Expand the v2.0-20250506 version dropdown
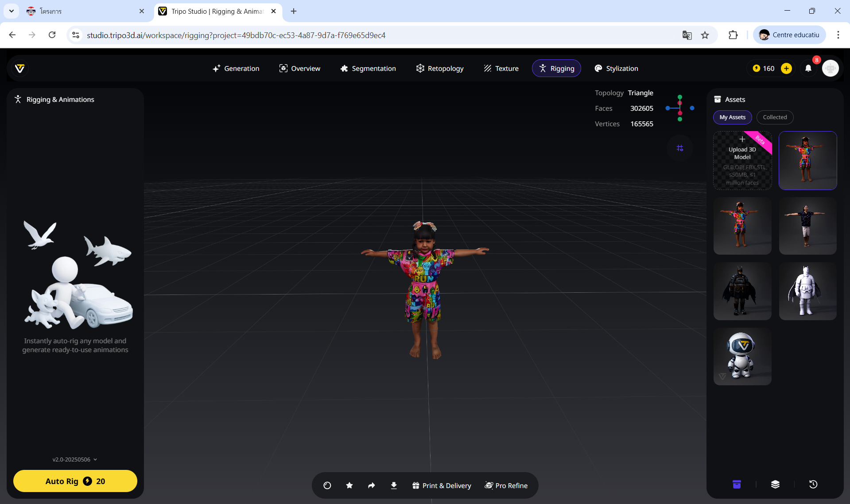This screenshot has width=850, height=504. coord(74,459)
